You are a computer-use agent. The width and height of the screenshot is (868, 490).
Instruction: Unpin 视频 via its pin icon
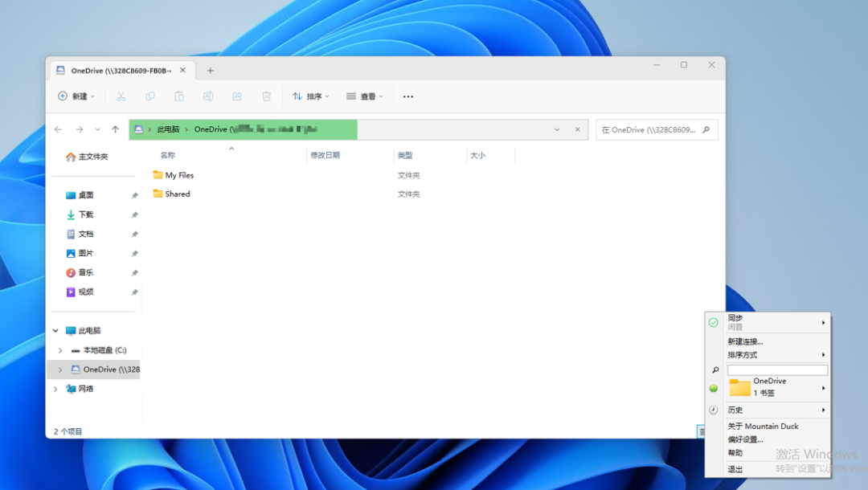tap(134, 292)
